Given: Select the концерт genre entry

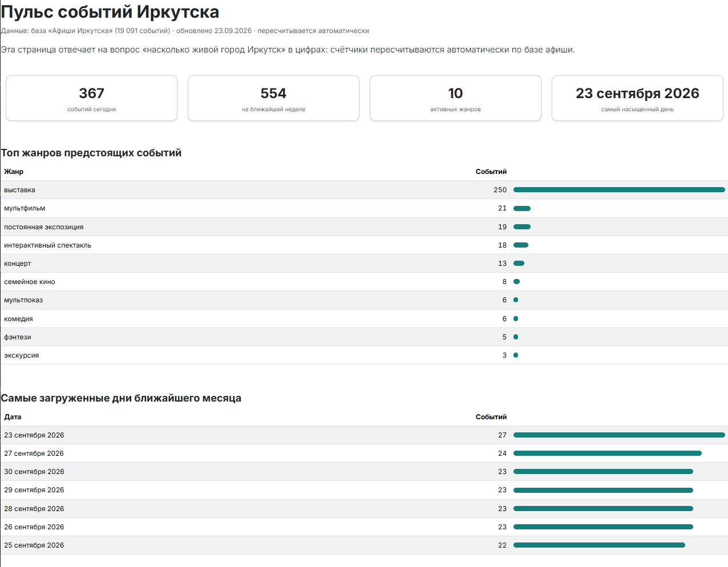Looking at the screenshot, I should 364,263.
